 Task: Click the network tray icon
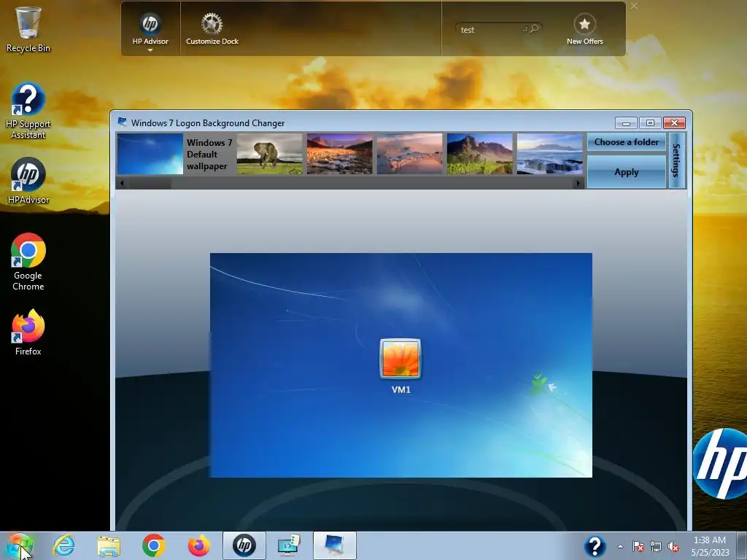click(x=656, y=546)
